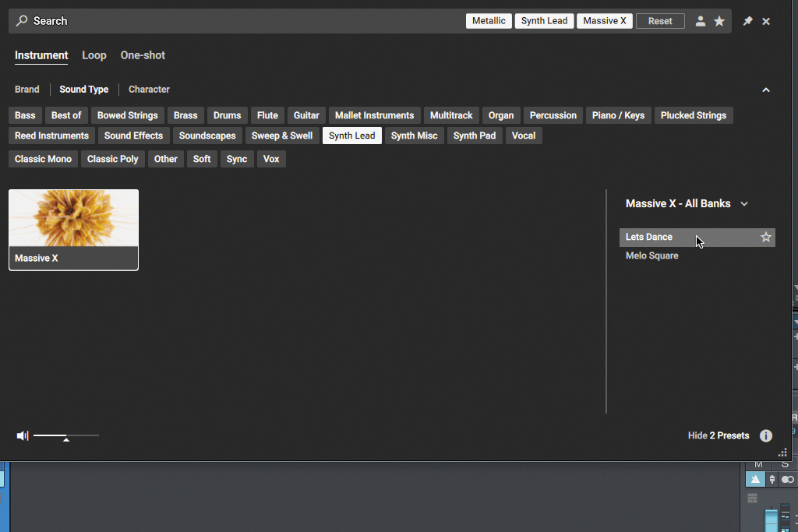Toggle the Mallet Instruments tag
The height and width of the screenshot is (532, 798).
click(375, 115)
